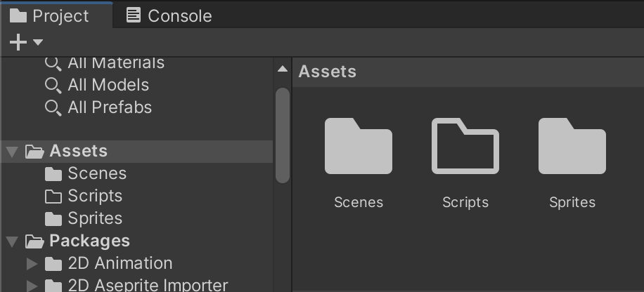Open the empty Scripts folder thumbnail

tap(465, 146)
